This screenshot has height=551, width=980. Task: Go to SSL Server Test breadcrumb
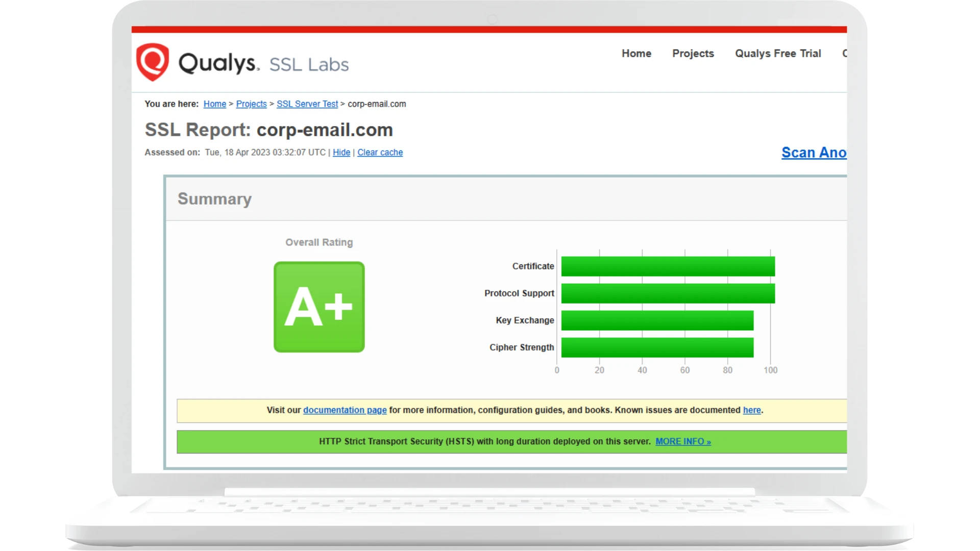click(307, 104)
